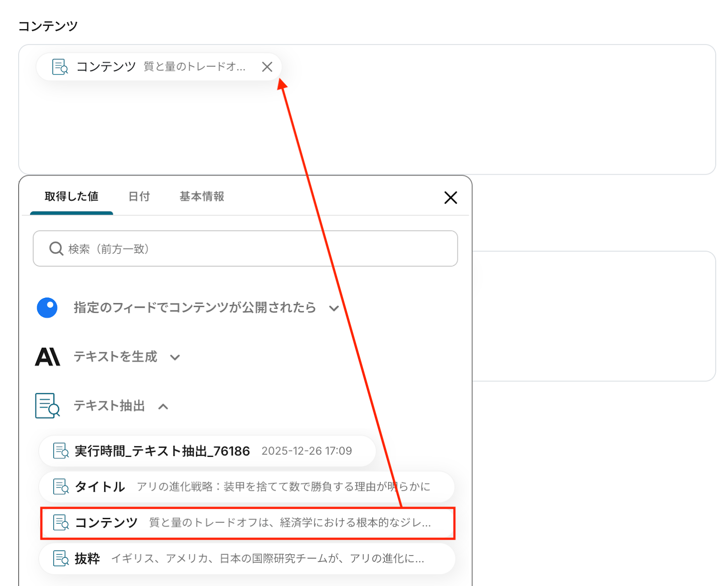Open the 日付 tab
This screenshot has height=586, width=728.
[x=139, y=197]
